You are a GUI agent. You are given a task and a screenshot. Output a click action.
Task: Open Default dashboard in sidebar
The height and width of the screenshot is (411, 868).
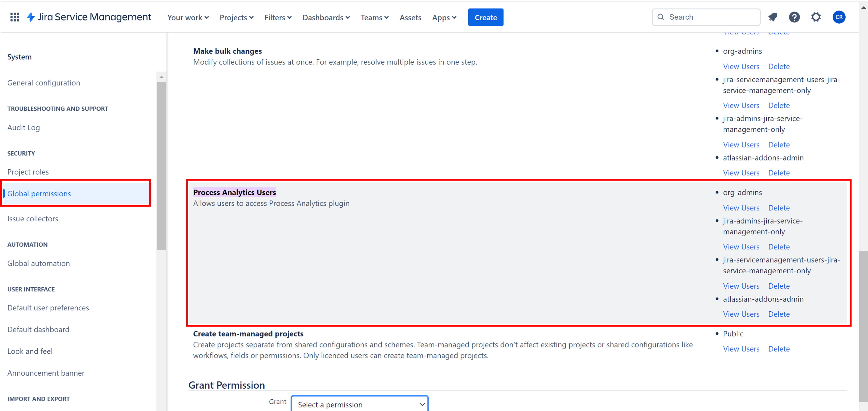38,330
